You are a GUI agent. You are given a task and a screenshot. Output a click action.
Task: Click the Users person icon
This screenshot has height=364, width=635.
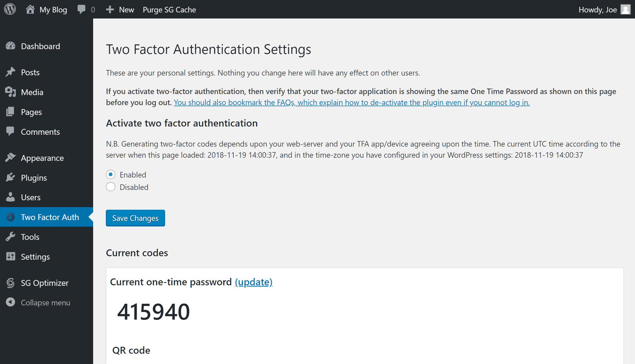pos(10,197)
